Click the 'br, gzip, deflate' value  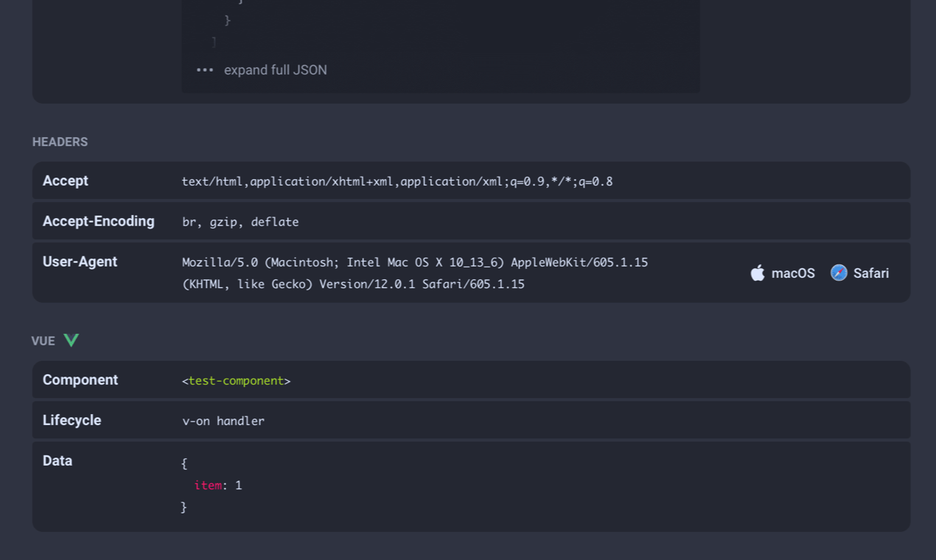[x=240, y=222]
